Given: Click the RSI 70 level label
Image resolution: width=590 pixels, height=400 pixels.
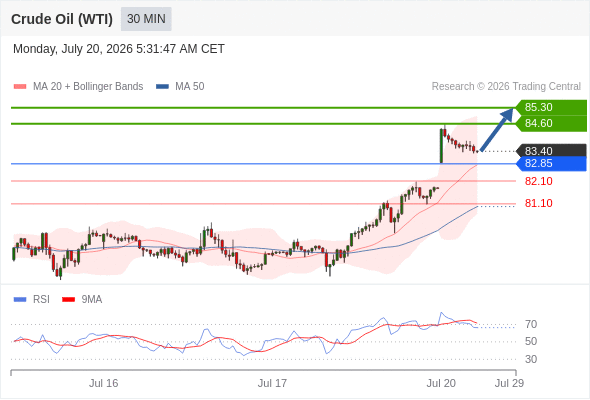Looking at the screenshot, I should 531,324.
